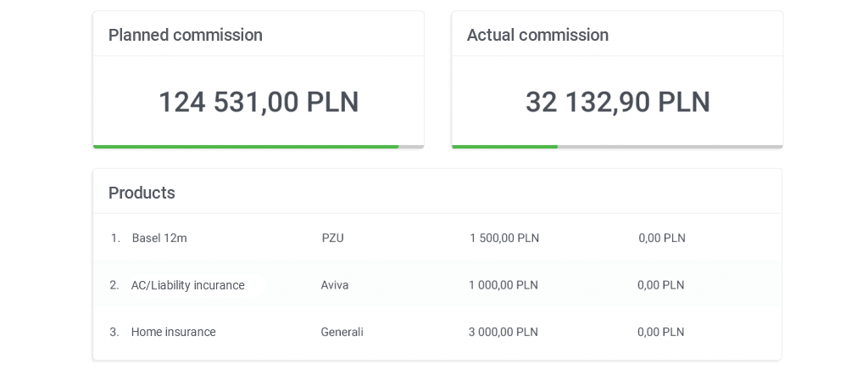Select the 1 500,00 PLN value
868x370 pixels.
coord(504,238)
